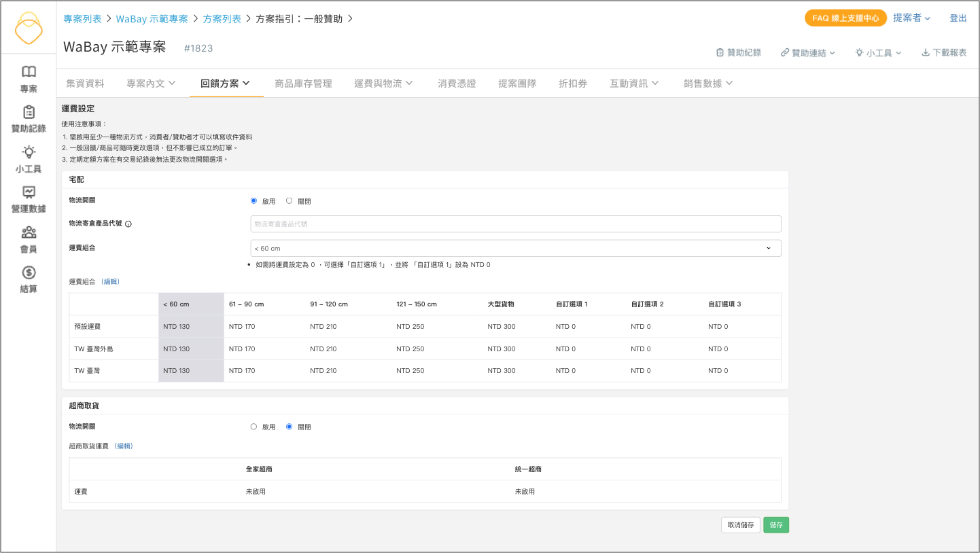Switch to the 消費憑證 tab
980x553 pixels.
457,84
